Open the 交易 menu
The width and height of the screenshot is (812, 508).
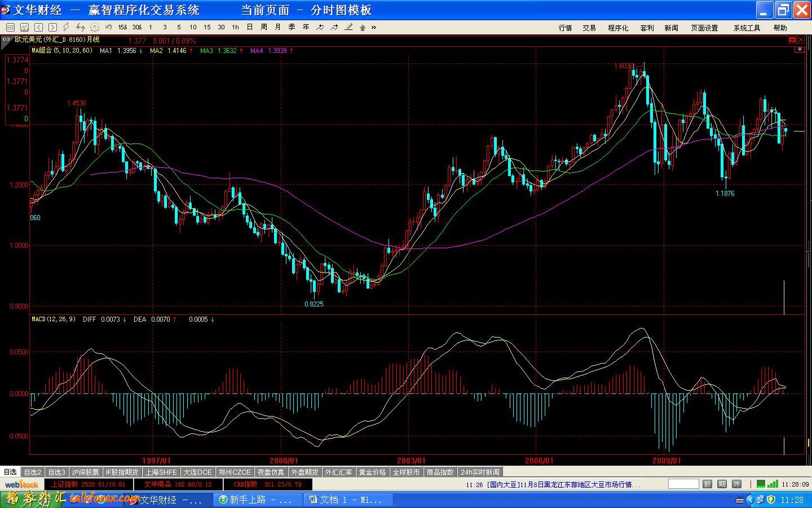click(589, 28)
